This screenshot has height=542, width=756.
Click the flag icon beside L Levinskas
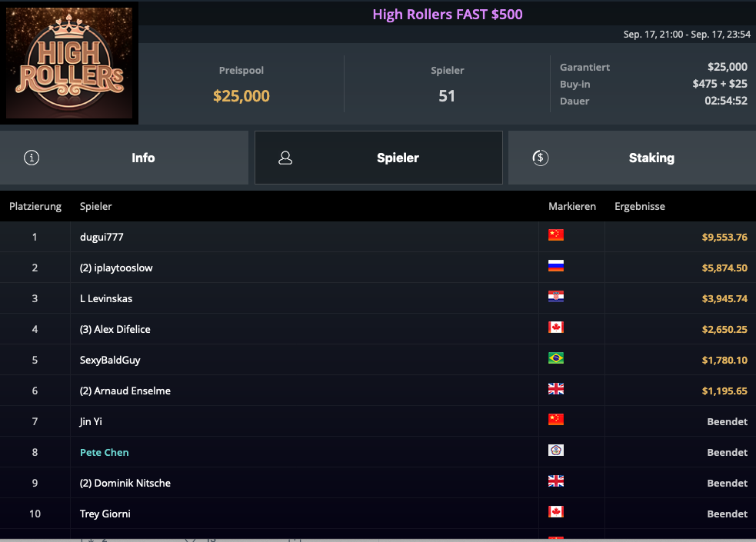(555, 297)
